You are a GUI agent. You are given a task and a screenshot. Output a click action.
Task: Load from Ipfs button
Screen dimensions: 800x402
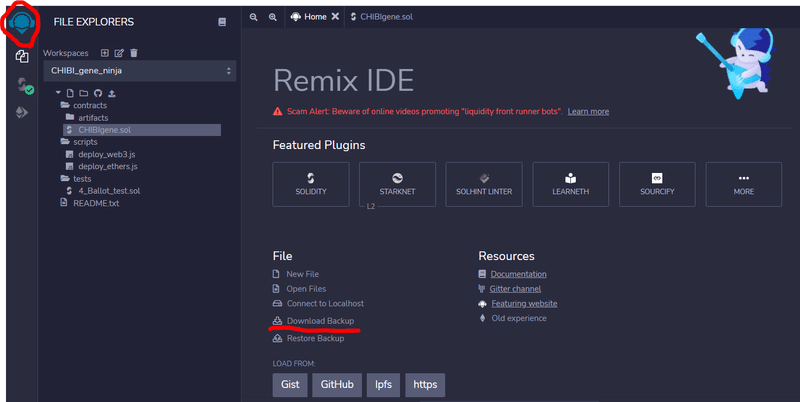tap(383, 385)
